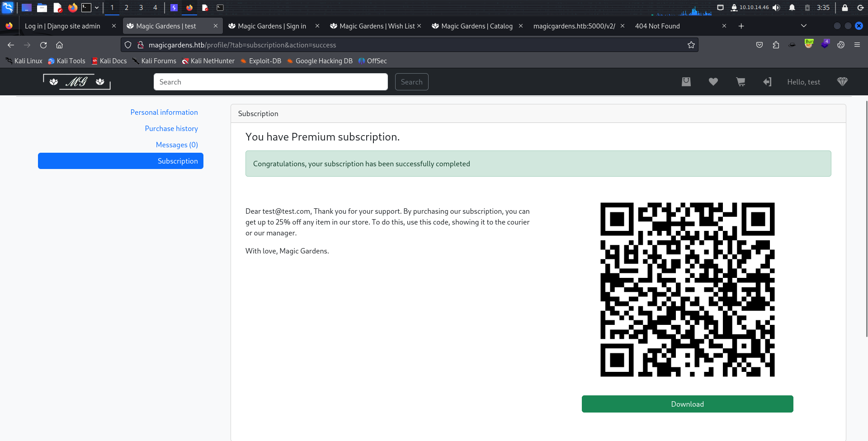Click the premium diamond icon

[x=842, y=82]
